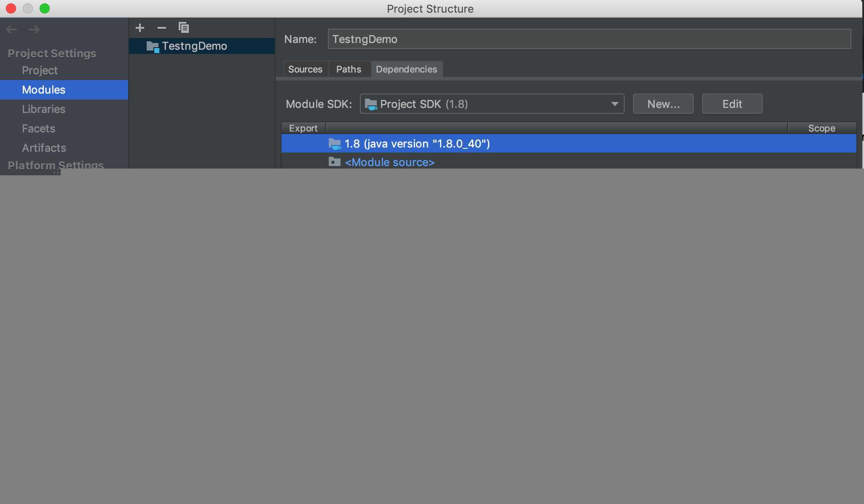Edit the module Name field
The height and width of the screenshot is (504, 864).
click(589, 39)
